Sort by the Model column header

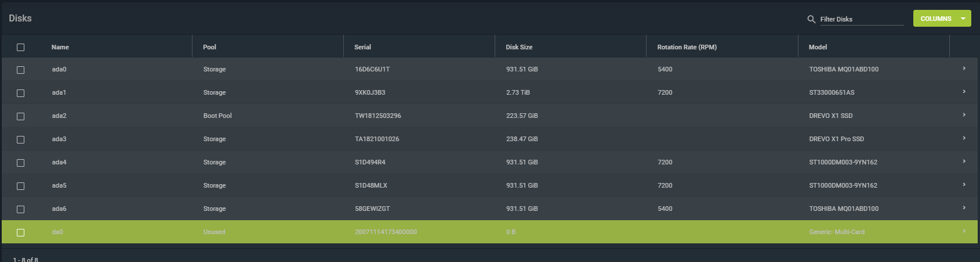(818, 47)
